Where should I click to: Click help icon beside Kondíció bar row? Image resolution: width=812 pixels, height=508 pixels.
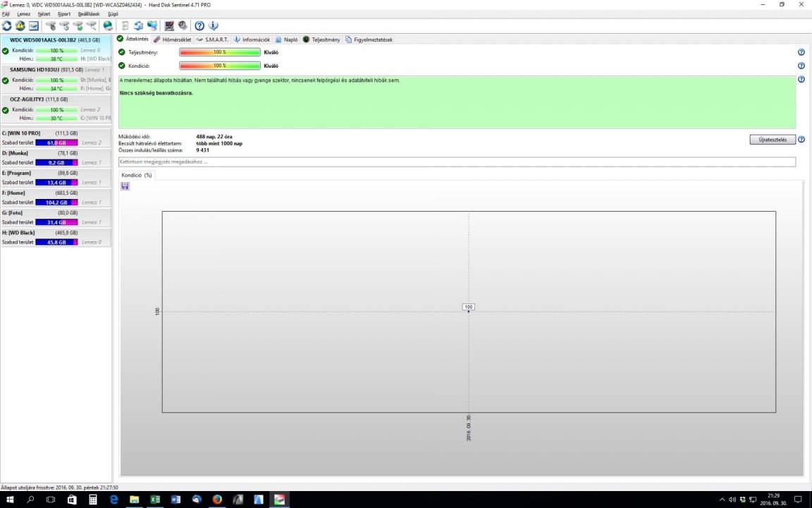click(801, 66)
